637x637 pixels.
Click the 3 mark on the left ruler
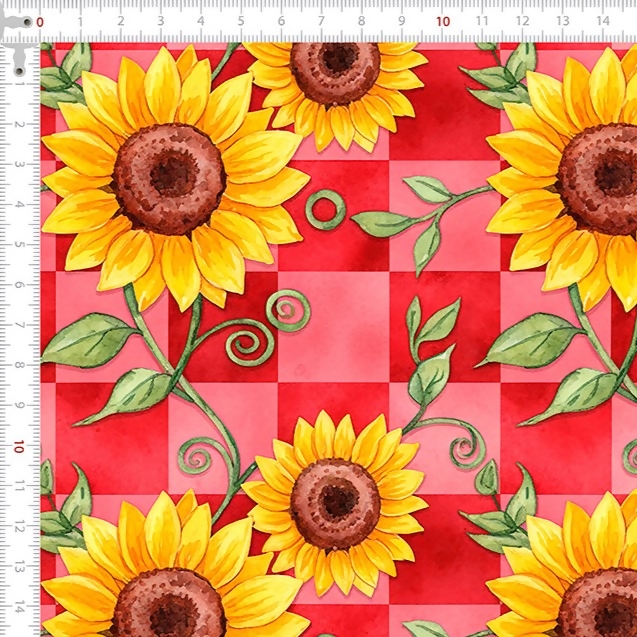(20, 165)
